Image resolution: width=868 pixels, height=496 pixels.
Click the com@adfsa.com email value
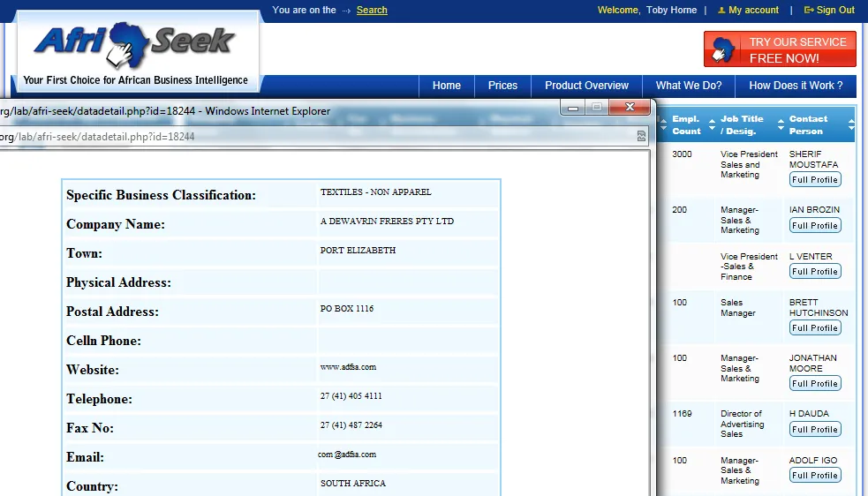tap(347, 455)
